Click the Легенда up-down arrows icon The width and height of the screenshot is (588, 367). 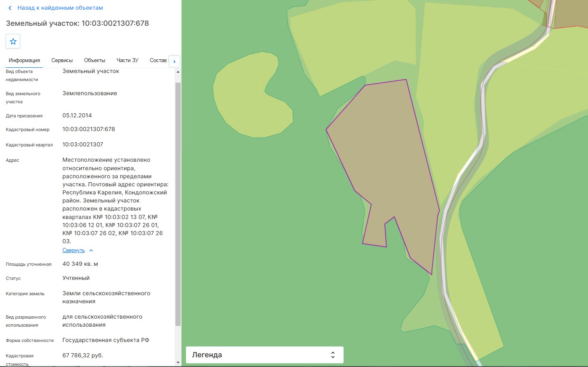[333, 355]
